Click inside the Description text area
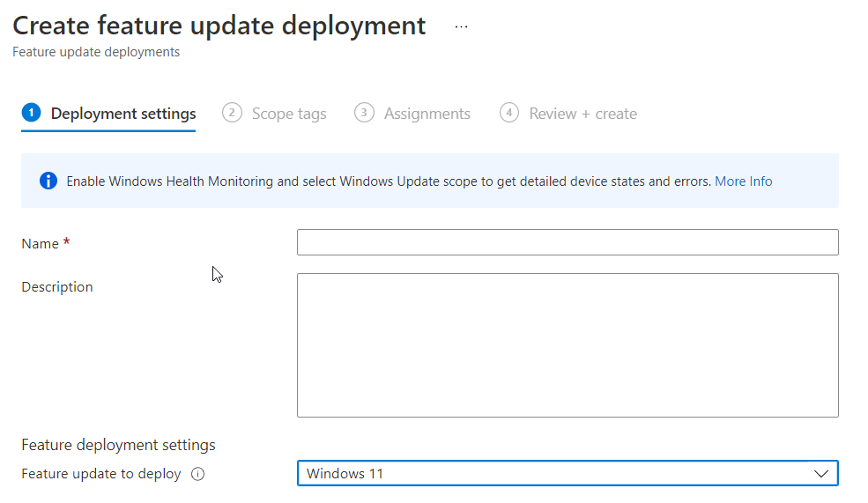 tap(568, 345)
